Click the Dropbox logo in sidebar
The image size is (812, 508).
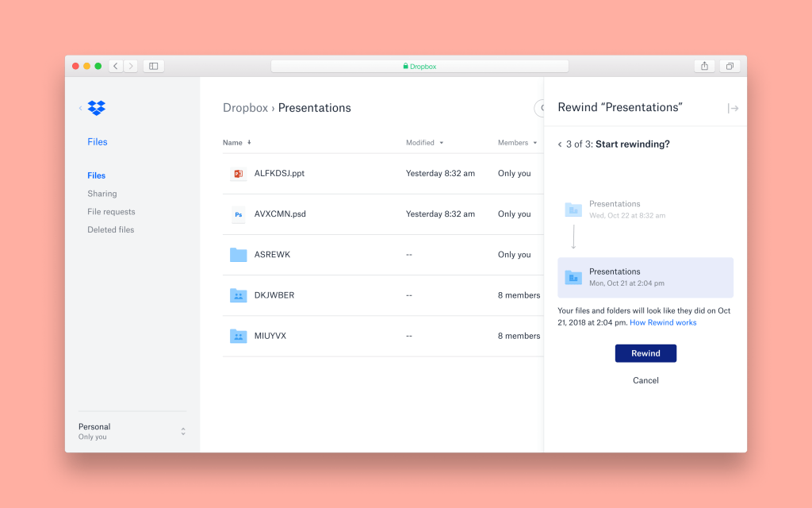[97, 108]
